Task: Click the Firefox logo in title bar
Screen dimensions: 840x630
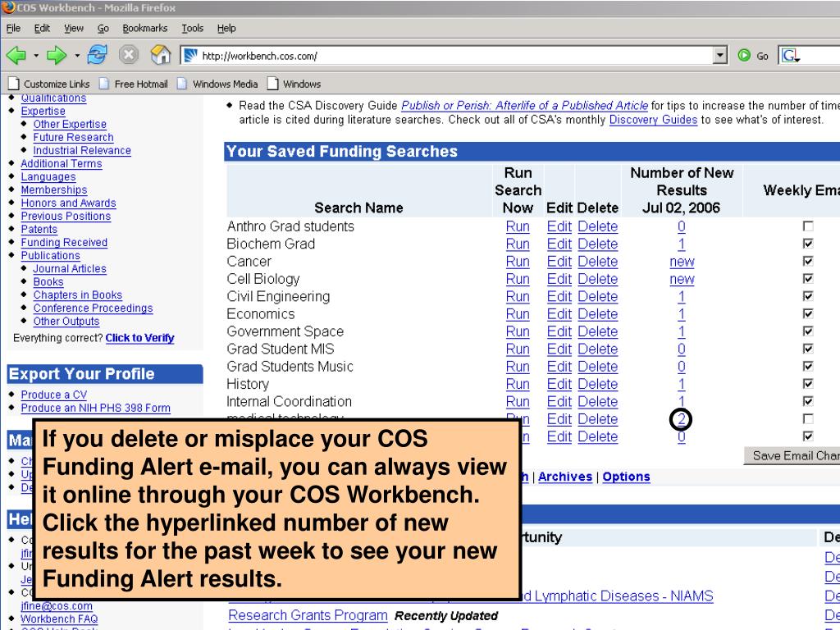Action: [8, 7]
